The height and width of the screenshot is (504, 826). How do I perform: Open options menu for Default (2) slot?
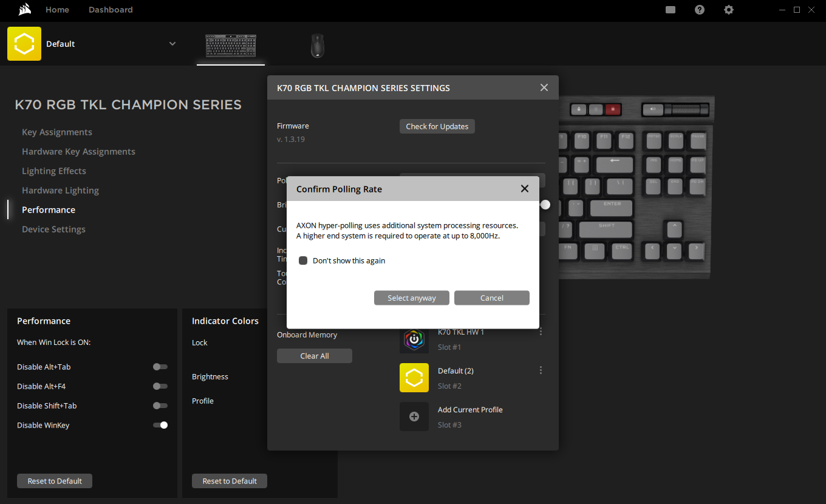tap(541, 370)
